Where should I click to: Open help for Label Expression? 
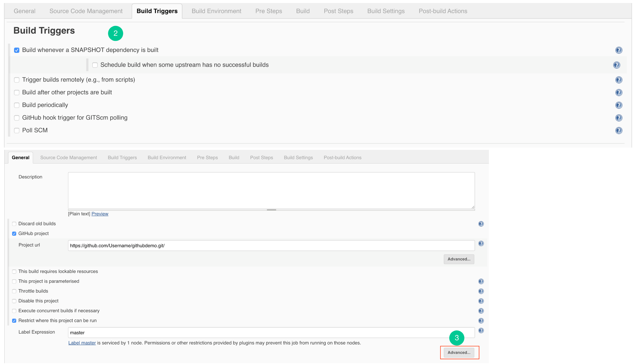point(481,331)
